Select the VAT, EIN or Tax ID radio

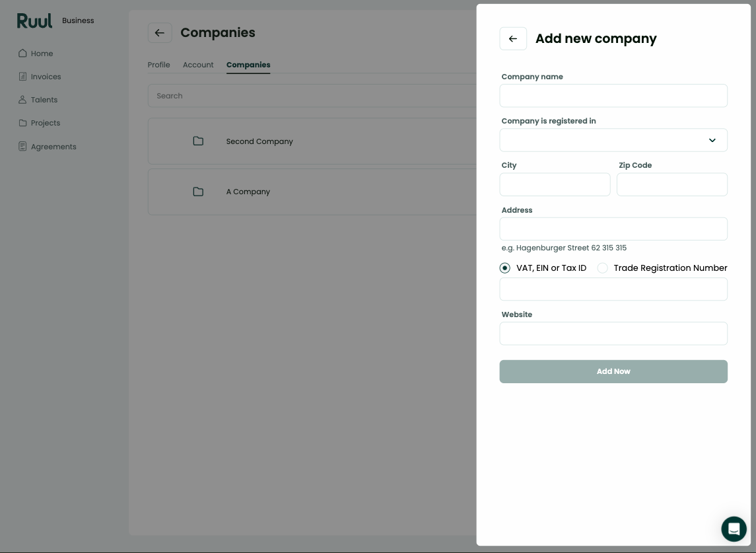[x=505, y=268]
